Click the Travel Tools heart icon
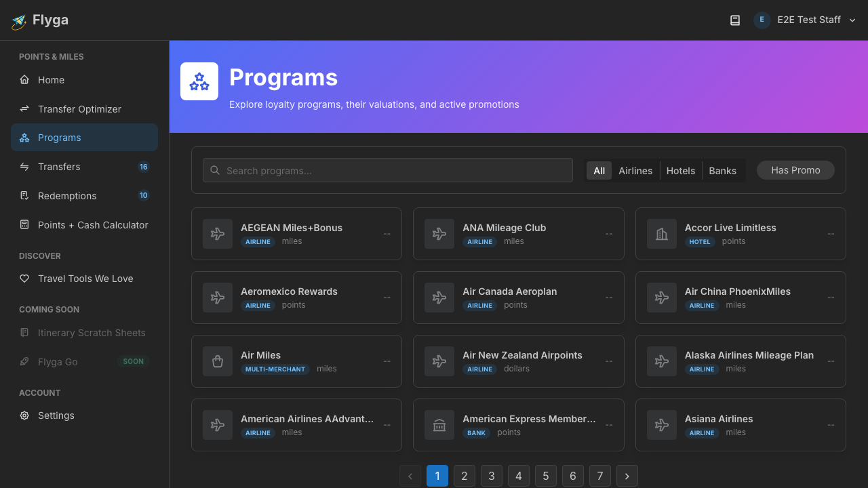 (x=24, y=279)
